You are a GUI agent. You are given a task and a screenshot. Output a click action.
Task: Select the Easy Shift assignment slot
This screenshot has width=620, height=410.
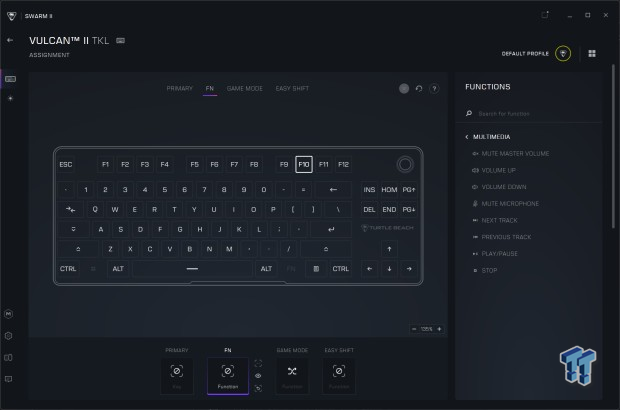339,376
